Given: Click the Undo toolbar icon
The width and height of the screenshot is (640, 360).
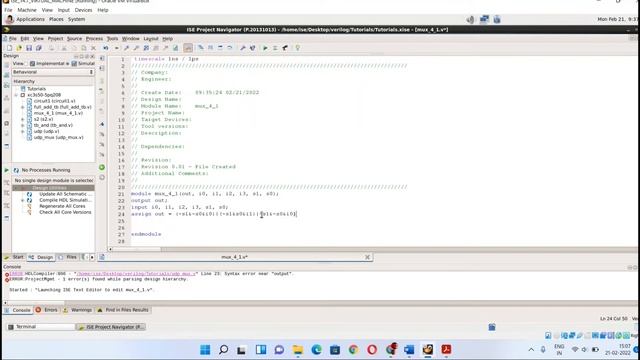Looking at the screenshot, I should pos(106,48).
